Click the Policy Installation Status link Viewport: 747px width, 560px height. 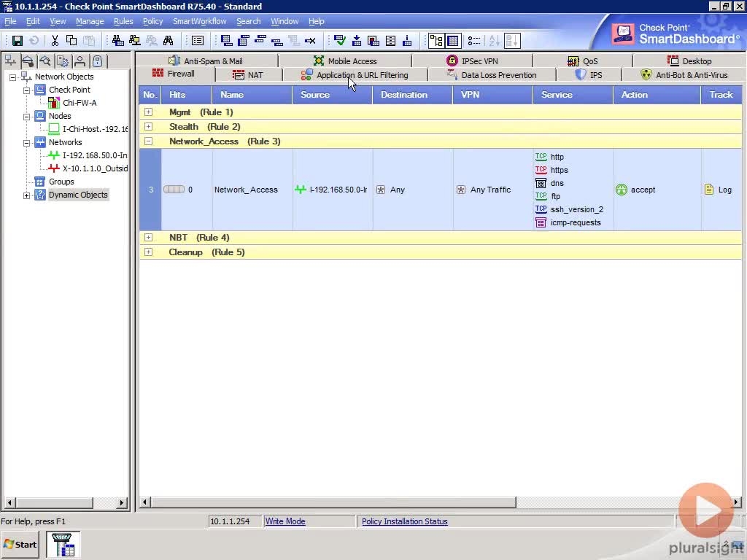(404, 521)
